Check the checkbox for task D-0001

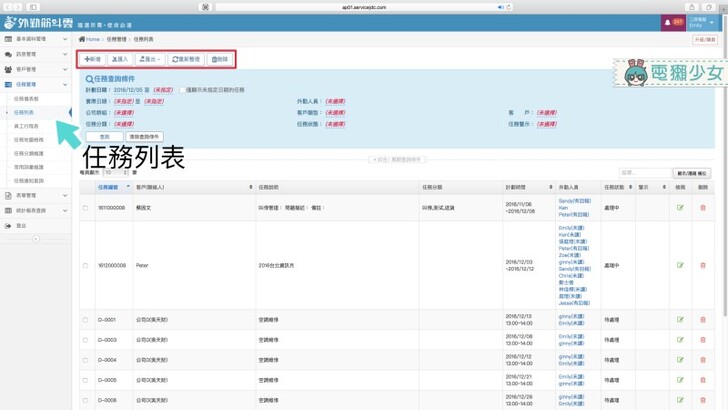[86, 320]
